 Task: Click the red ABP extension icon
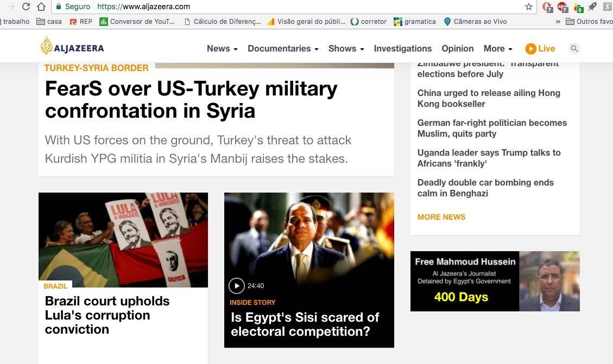pos(562,7)
